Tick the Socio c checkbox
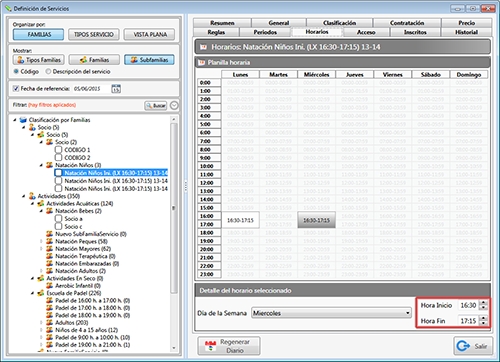The width and height of the screenshot is (500, 362). click(x=58, y=226)
